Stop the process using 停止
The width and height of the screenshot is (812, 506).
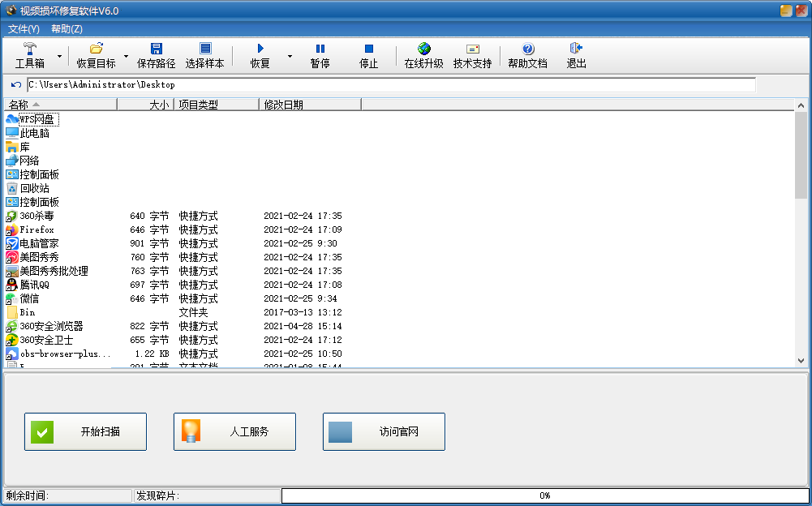tap(368, 55)
